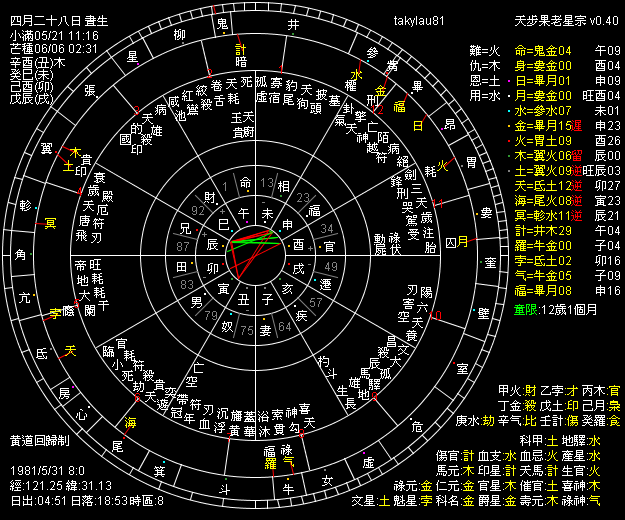Click the yellow 日 sun marker
Screen dimensions: 625x520
pos(418,126)
